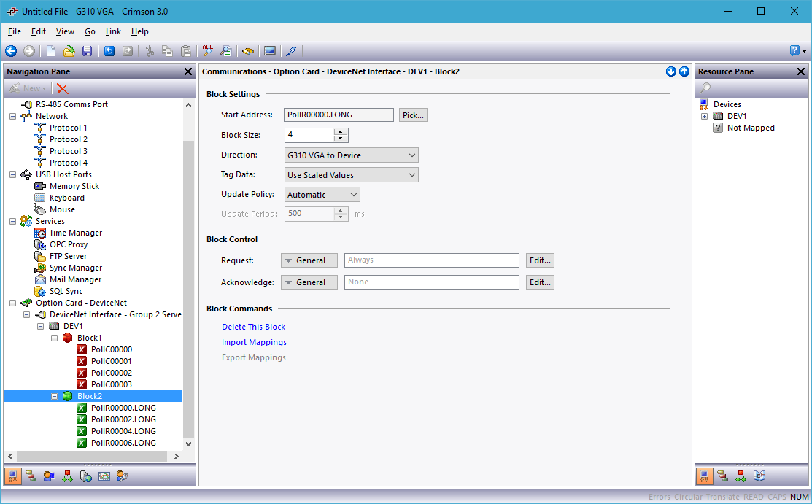Image resolution: width=812 pixels, height=504 pixels.
Task: Click the find-in-list magnifier toolbar icon
Action: pyautogui.click(x=225, y=51)
